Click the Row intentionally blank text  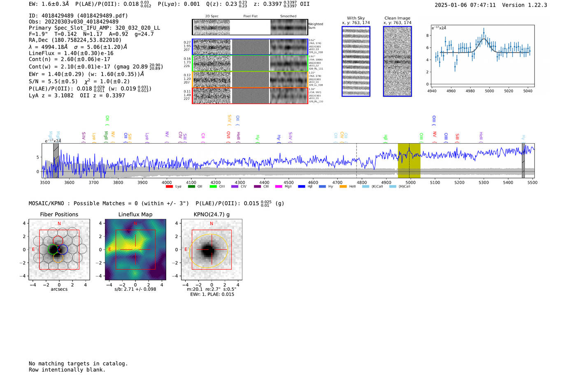(67, 370)
